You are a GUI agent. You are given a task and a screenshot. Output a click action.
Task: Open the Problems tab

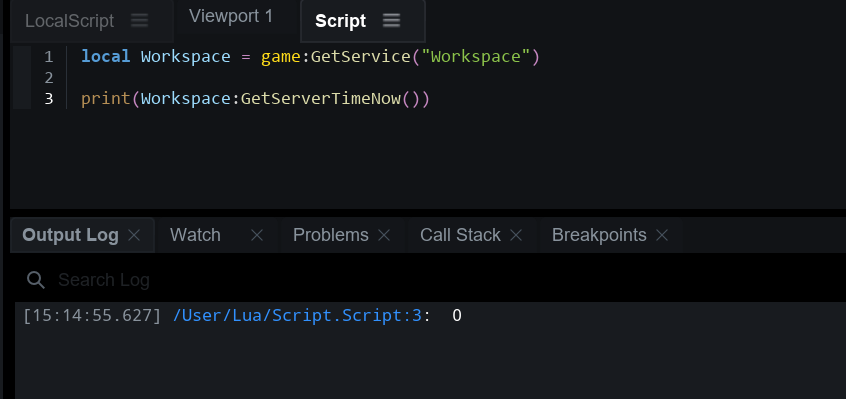(x=331, y=235)
